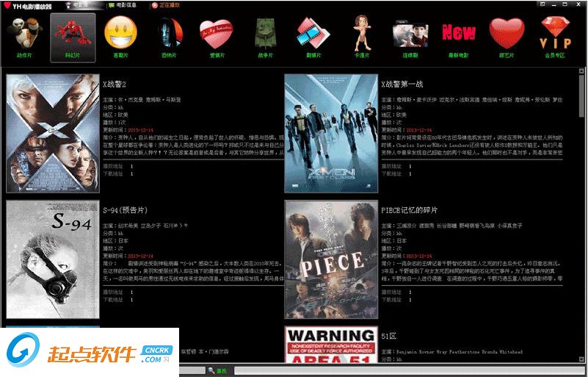588x377 pixels.
Task: Maximize the YH电影播放器 window
Action: [565, 4]
